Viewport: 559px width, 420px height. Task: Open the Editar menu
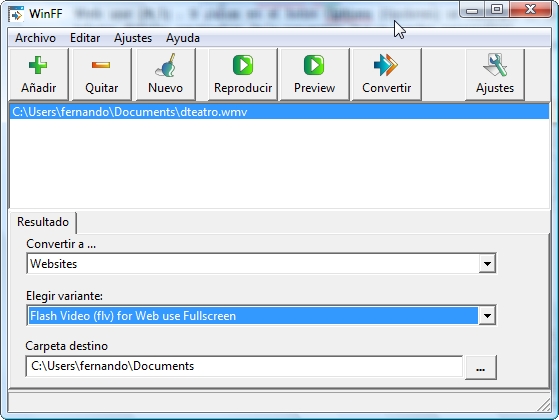click(x=85, y=38)
